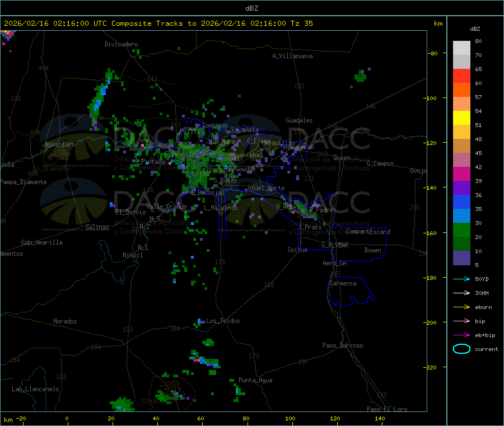Click the Paso_El_Loro location label

point(387,409)
